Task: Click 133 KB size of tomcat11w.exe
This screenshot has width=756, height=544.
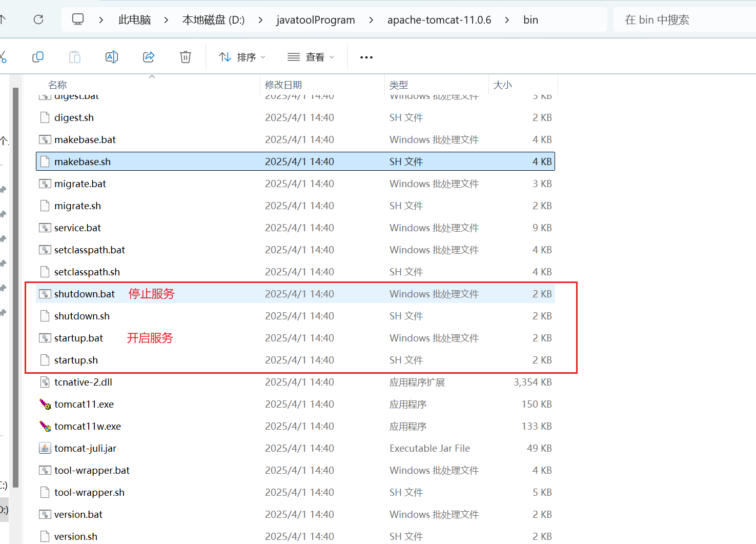Action: coord(537,426)
